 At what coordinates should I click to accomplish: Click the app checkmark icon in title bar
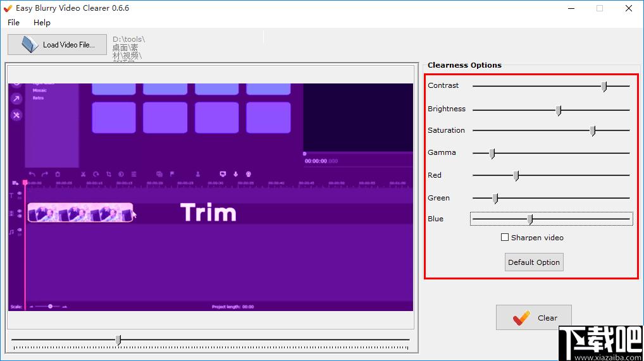point(8,8)
